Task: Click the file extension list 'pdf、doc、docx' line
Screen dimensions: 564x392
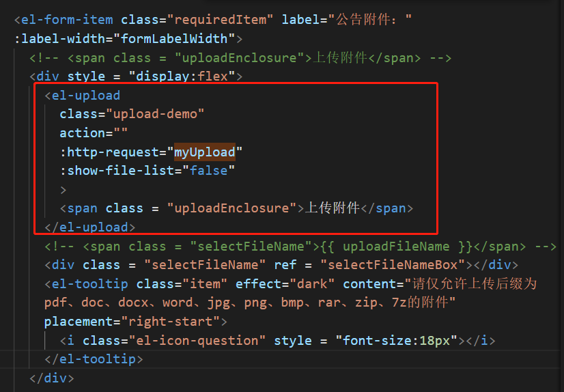Action: click(250, 303)
